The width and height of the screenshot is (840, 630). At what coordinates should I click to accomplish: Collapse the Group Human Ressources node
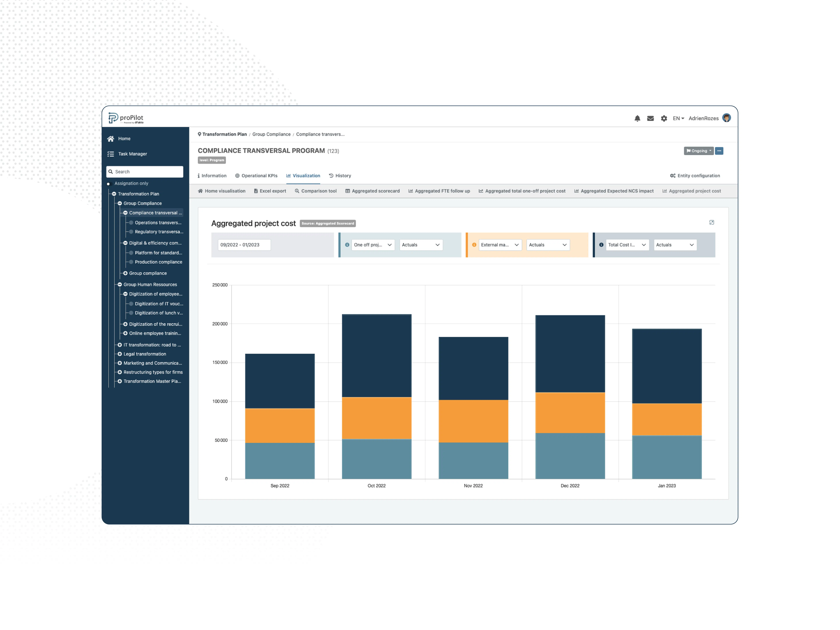[x=120, y=284]
